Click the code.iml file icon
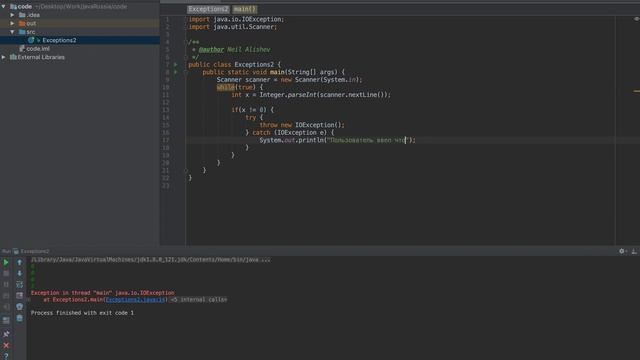The image size is (640, 360). coord(22,49)
